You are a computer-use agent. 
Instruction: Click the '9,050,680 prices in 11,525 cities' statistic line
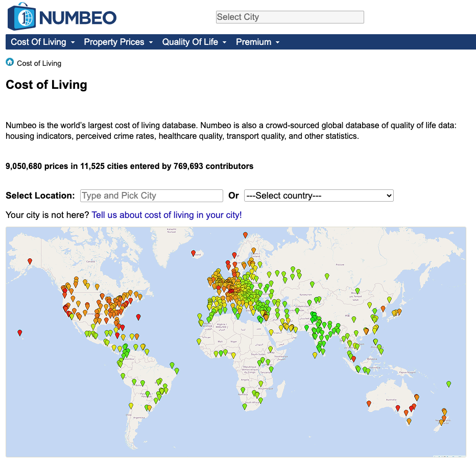(130, 166)
